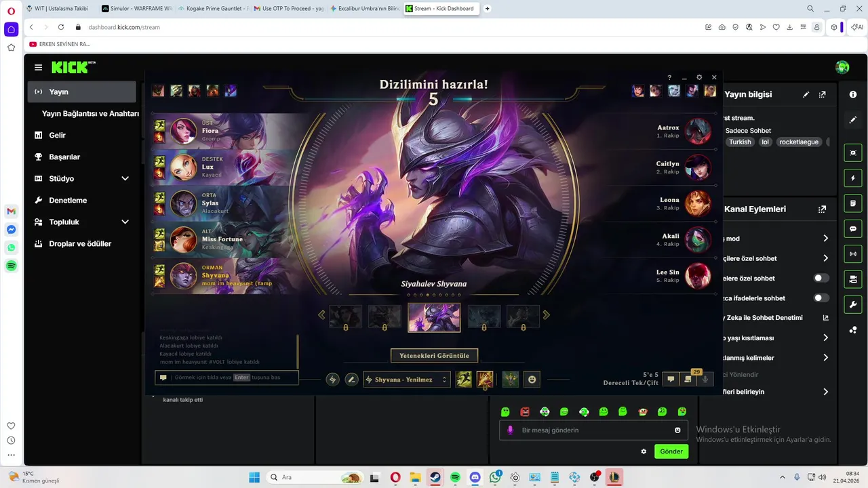Click the screen capture icon in right sidebar

(853, 153)
